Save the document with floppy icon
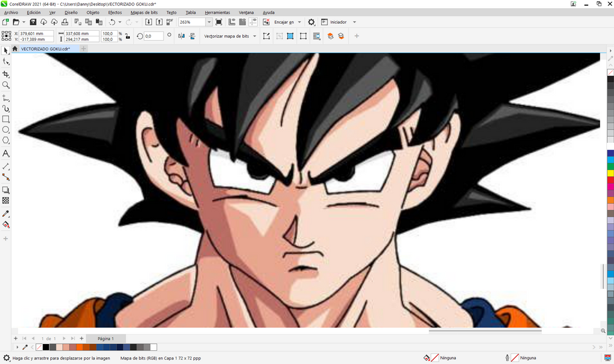This screenshot has height=364, width=614. pos(33,23)
